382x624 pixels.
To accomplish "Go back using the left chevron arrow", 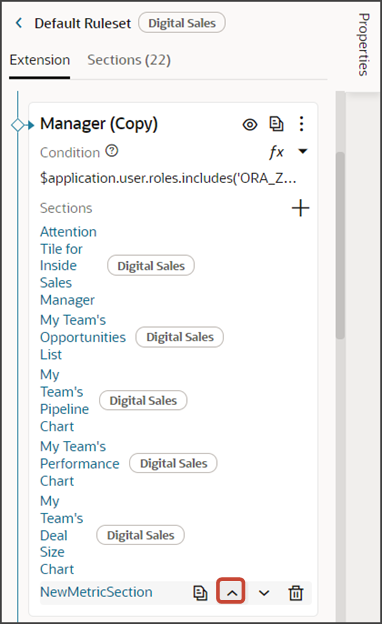I will click(x=19, y=23).
